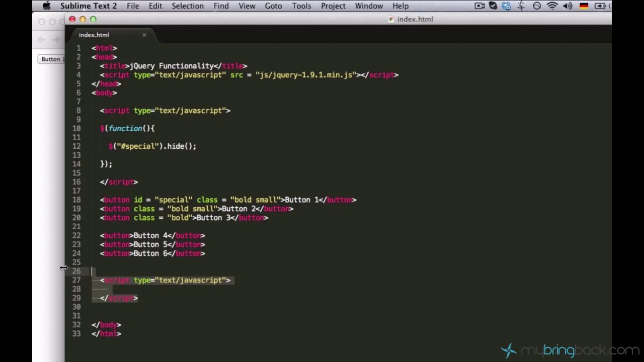Open the German flag input source menu

pyautogui.click(x=584, y=6)
